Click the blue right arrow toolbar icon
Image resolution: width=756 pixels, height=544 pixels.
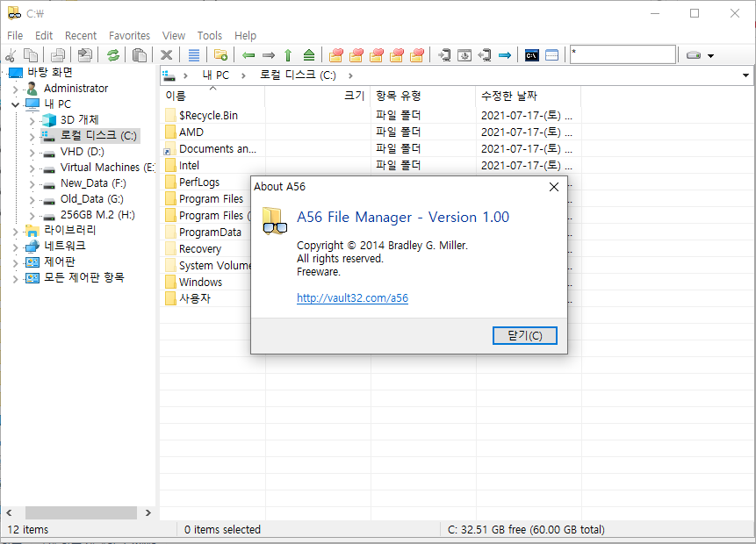[x=505, y=55]
